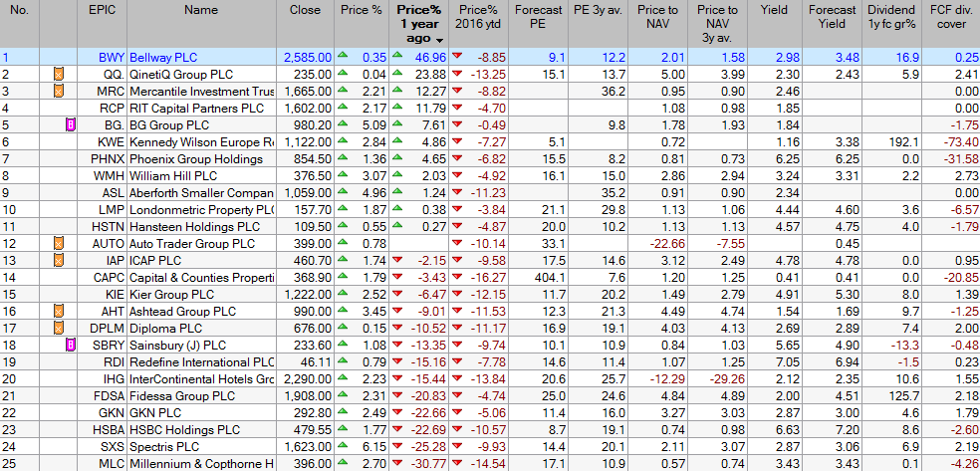Viewport: 980px width, 471px height.
Task: Click InterContinental Hotels Group name cell
Action: 201,378
